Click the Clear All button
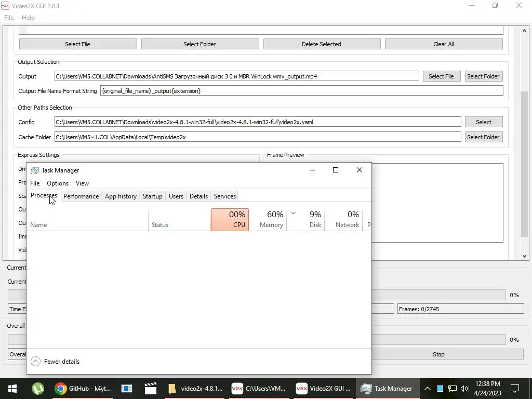Viewport: 532px width, 399px height. tap(444, 44)
